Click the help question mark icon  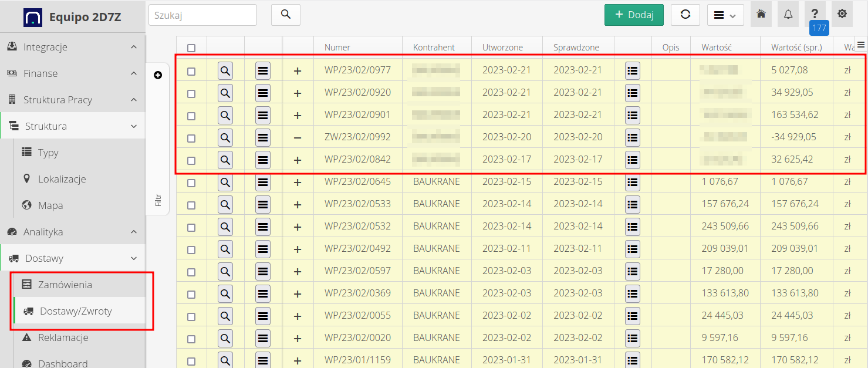(x=815, y=14)
